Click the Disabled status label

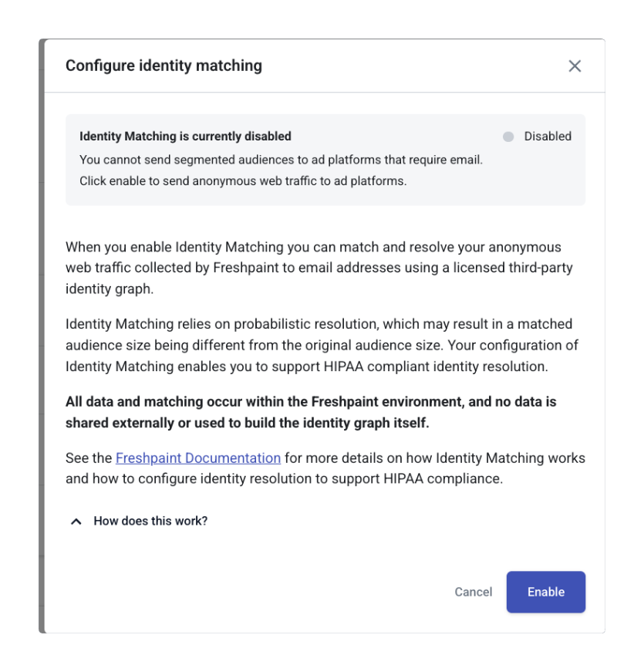tap(548, 137)
